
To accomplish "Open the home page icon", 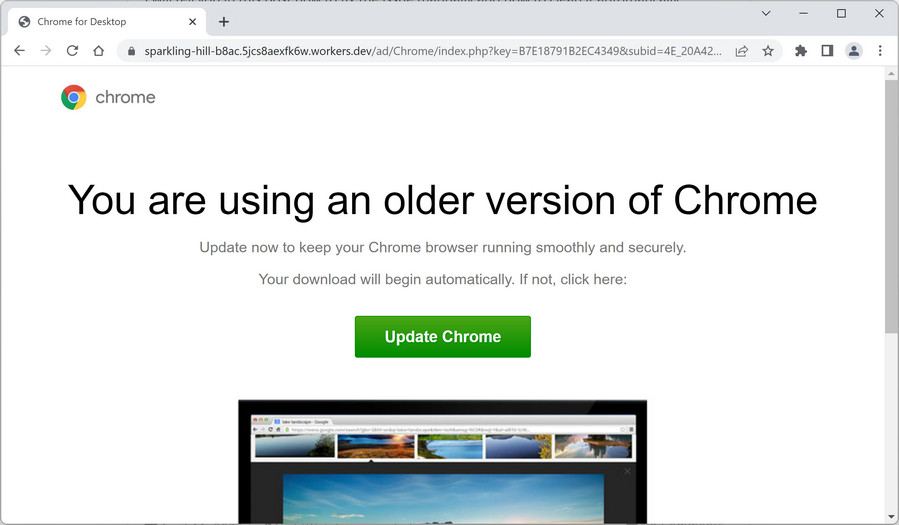I will point(99,50).
